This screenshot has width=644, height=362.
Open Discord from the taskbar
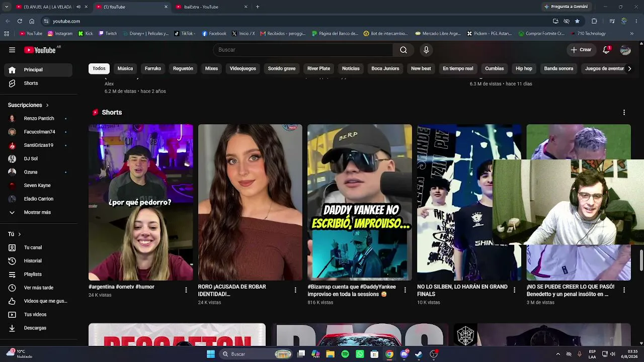coord(404,354)
